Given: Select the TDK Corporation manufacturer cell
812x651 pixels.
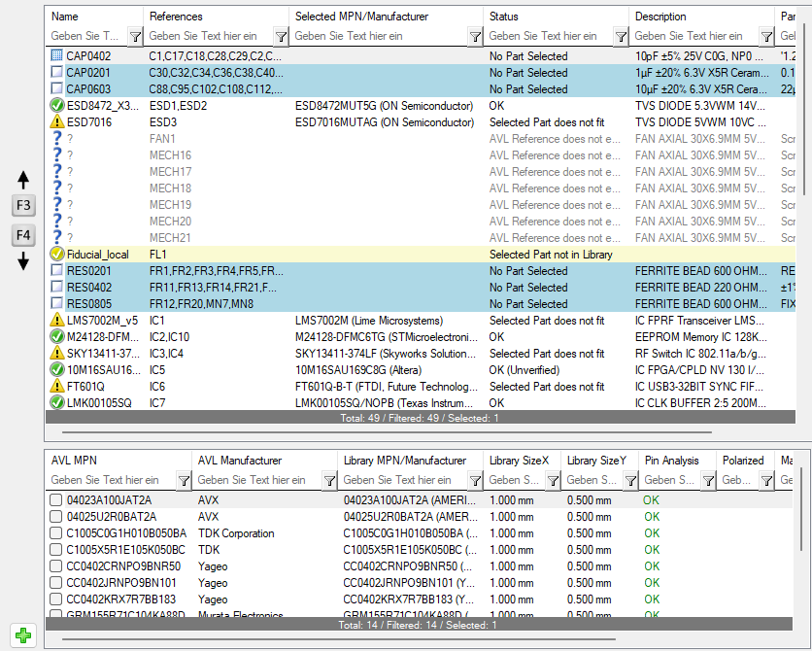Looking at the screenshot, I should coord(236,533).
